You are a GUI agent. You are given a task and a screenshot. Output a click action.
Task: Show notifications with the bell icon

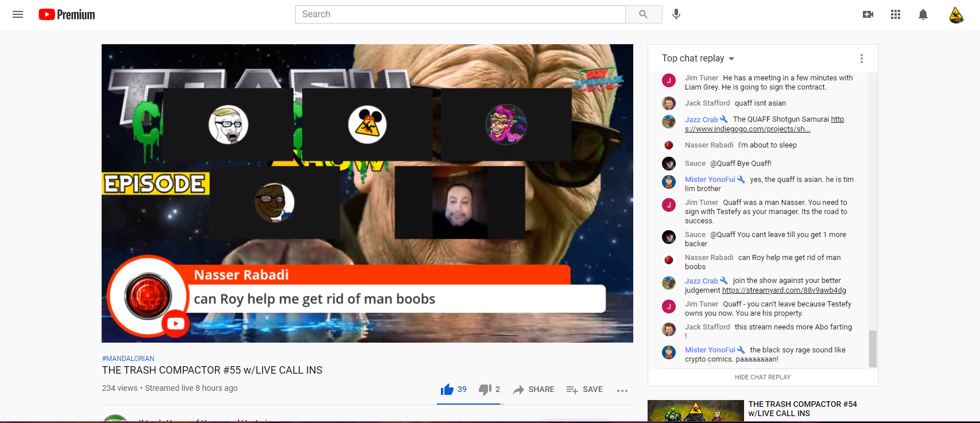coord(923,14)
